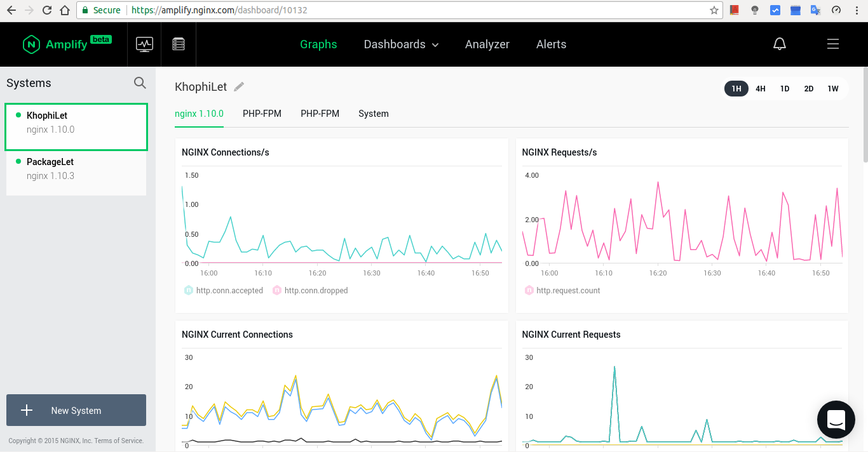Toggle http.conn.accepted legend series
Screen dimensions: 868x452
[x=224, y=291]
